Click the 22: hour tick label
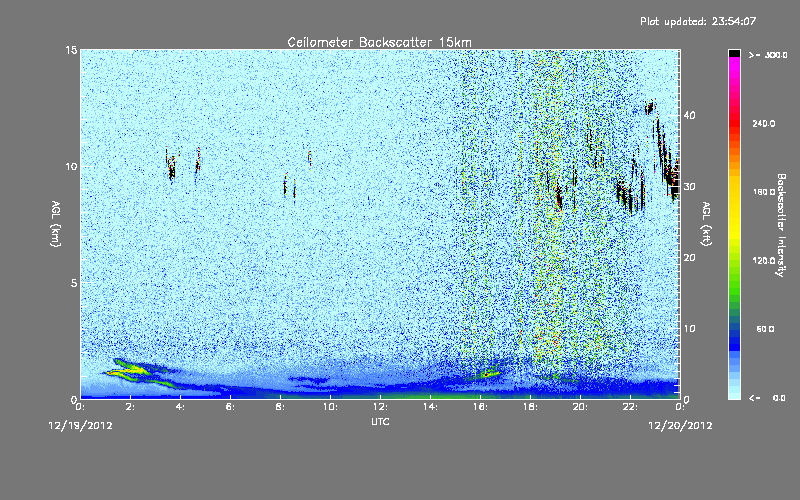Image resolution: width=800 pixels, height=500 pixels. [630, 407]
